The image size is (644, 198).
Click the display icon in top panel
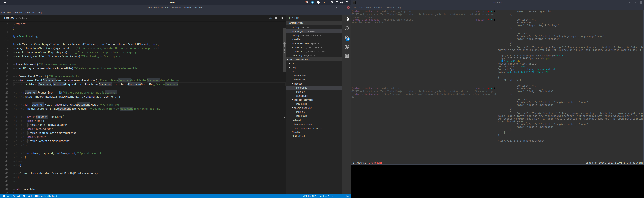pyautogui.click(x=337, y=3)
